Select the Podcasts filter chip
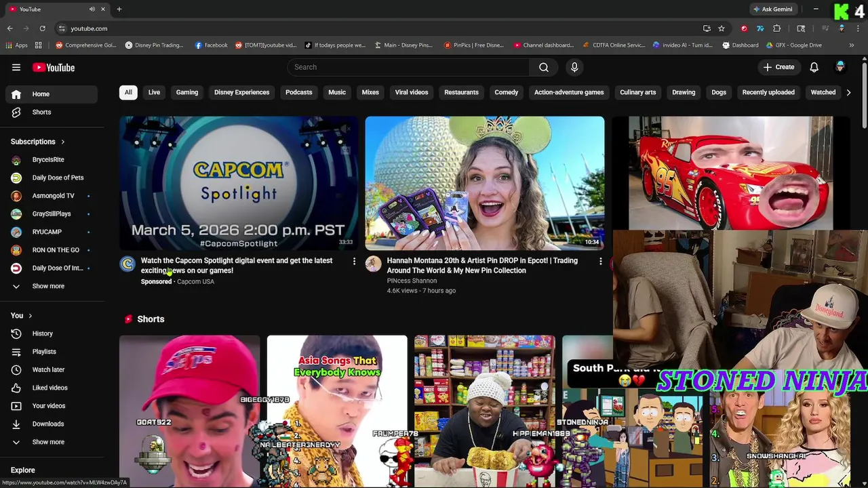 [298, 92]
